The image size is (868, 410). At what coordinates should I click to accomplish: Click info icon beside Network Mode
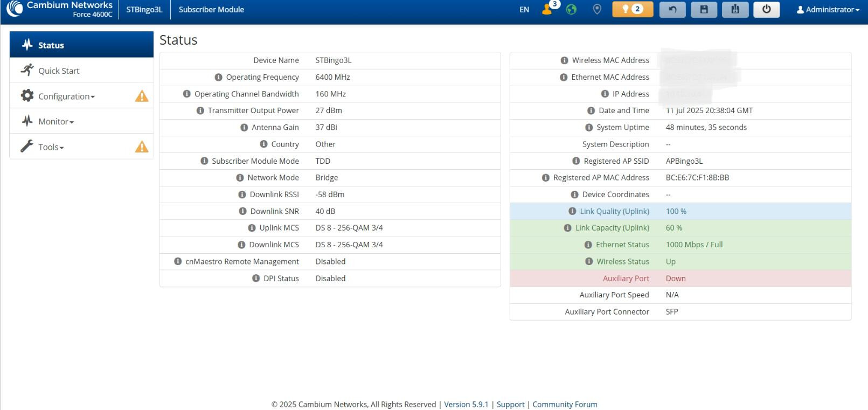pyautogui.click(x=240, y=177)
